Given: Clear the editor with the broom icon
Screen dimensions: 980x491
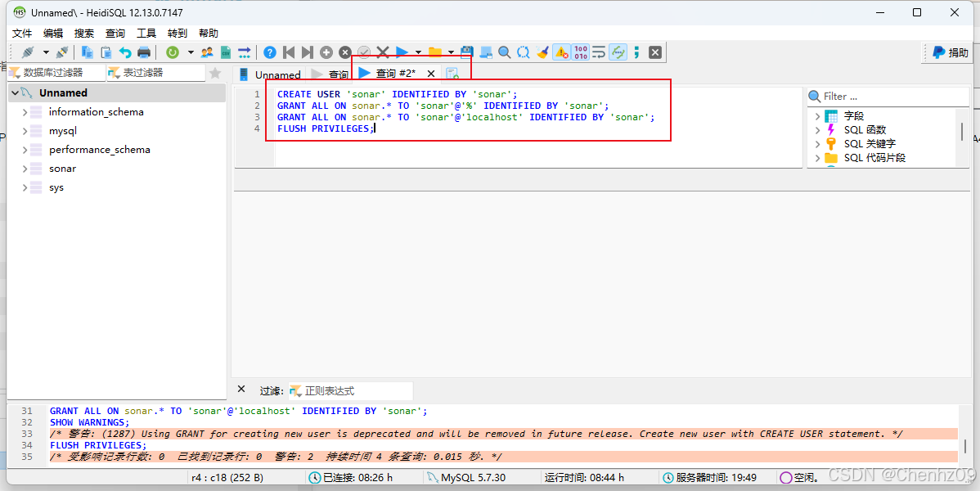Looking at the screenshot, I should pyautogui.click(x=542, y=52).
